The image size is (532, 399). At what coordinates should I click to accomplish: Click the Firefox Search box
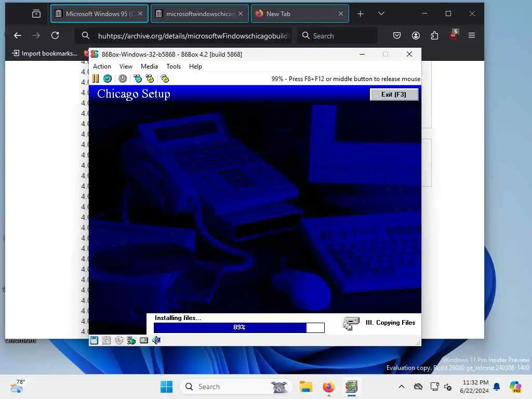337,36
